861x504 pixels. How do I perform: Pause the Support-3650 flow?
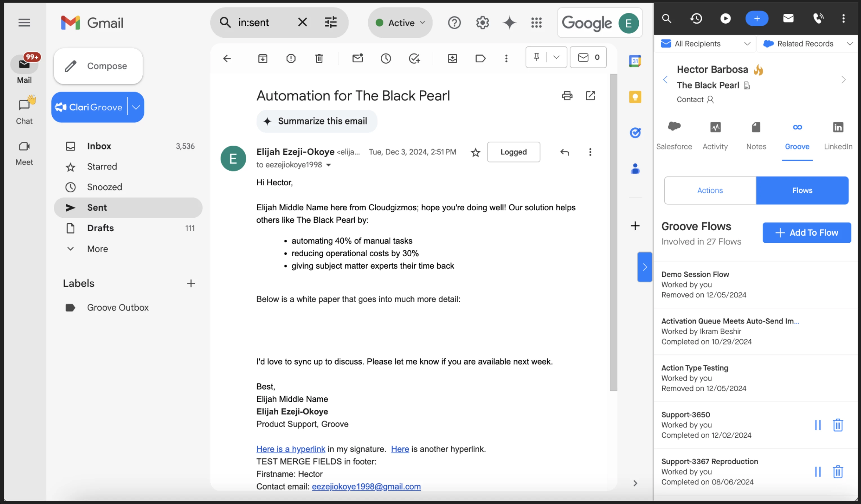tap(818, 425)
